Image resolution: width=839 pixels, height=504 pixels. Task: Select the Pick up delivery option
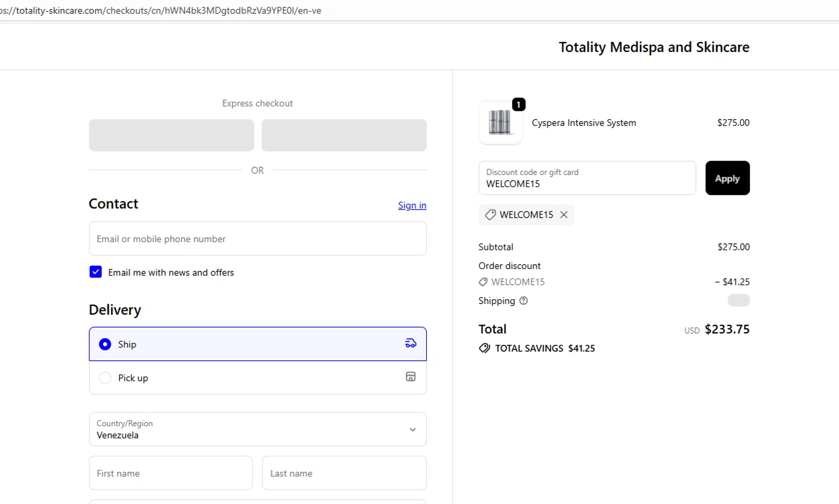tap(258, 378)
